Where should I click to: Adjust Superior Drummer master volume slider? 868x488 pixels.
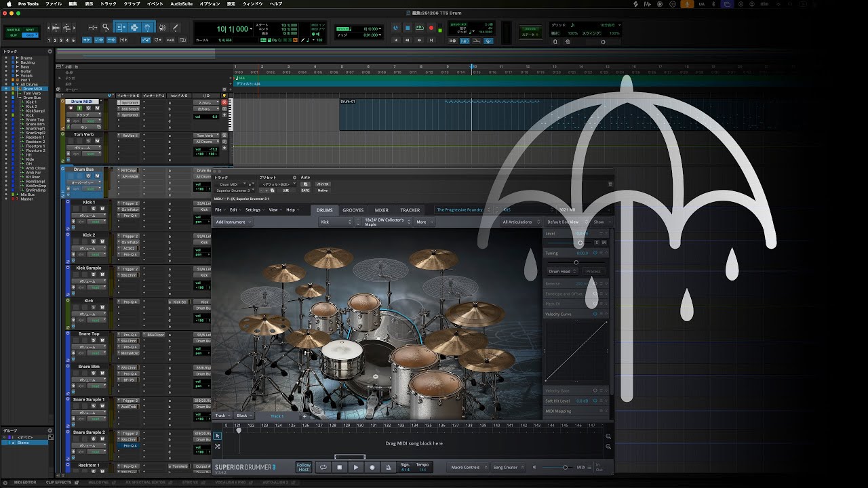[566, 467]
